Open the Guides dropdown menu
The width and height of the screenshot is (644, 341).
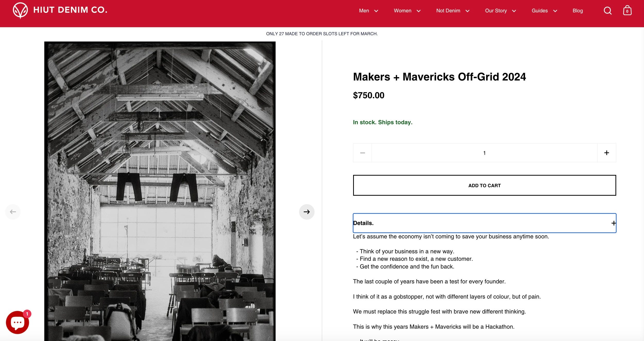pos(544,11)
